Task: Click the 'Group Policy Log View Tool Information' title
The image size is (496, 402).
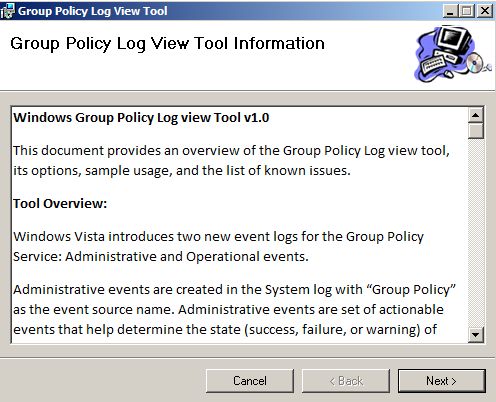Action: point(167,44)
